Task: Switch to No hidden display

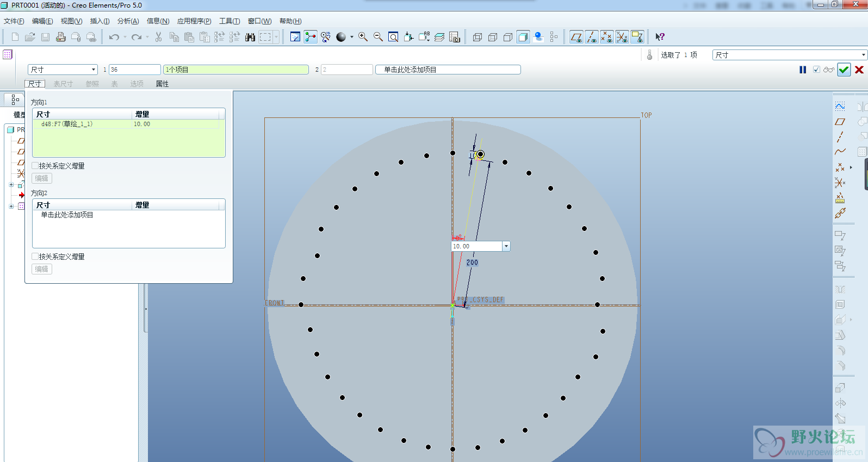Action: click(508, 37)
